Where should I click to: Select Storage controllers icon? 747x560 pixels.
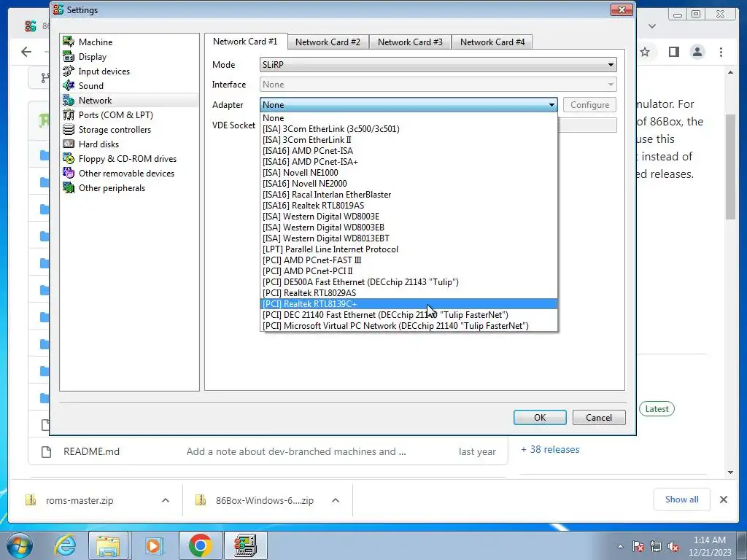[x=69, y=130]
